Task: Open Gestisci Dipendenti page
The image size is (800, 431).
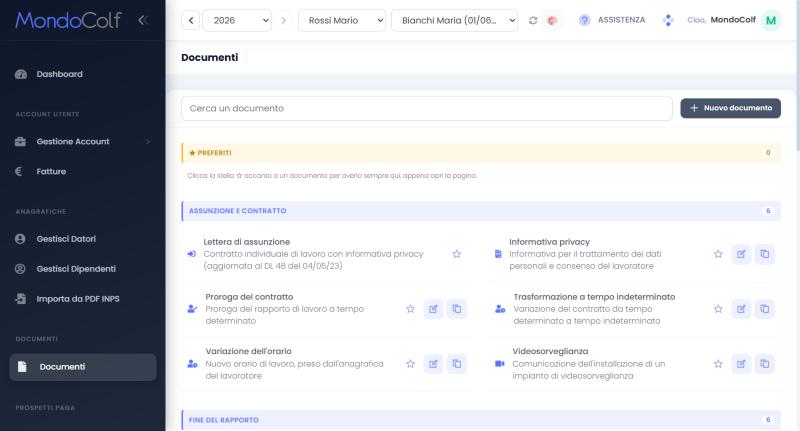Action: pyautogui.click(x=76, y=269)
